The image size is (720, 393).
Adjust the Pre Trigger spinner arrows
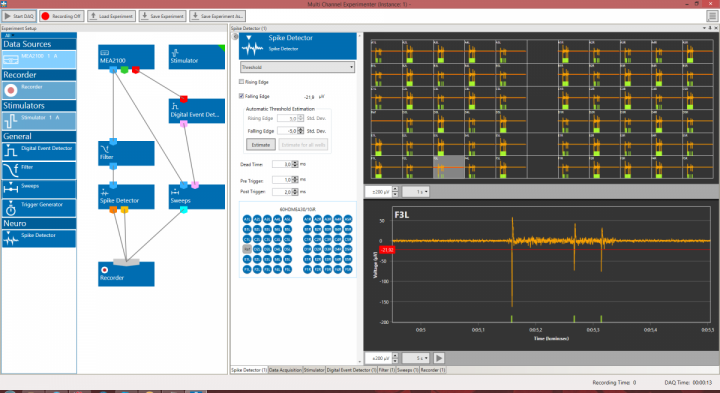click(295, 180)
